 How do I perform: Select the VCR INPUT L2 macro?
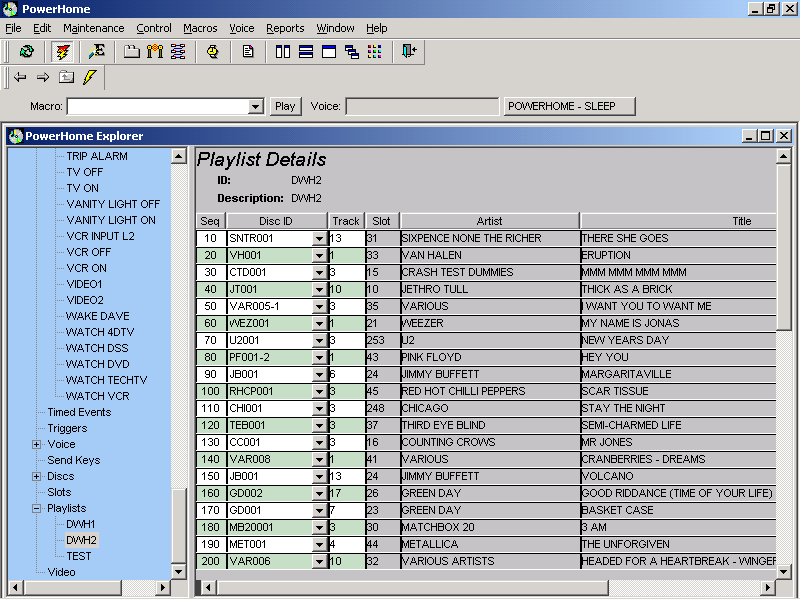click(x=101, y=236)
